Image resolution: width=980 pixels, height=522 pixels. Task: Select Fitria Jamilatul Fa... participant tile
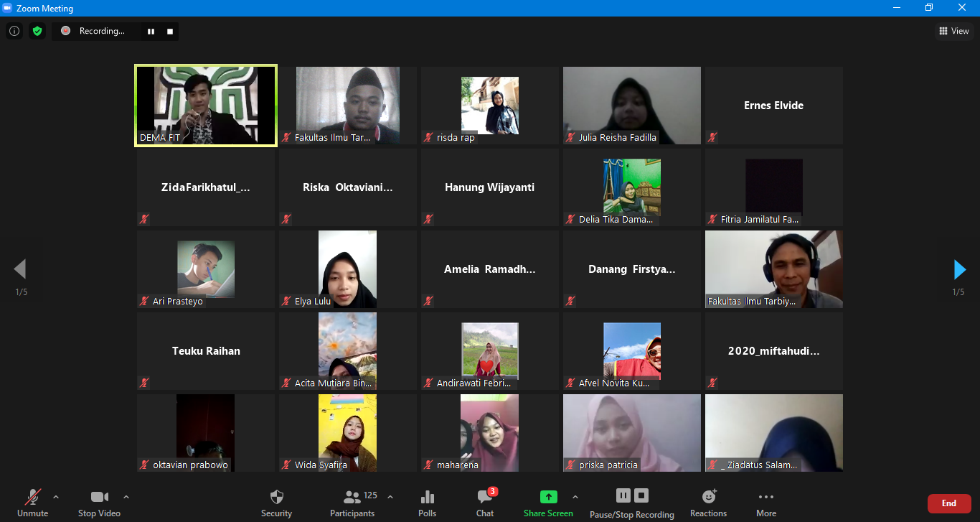774,187
